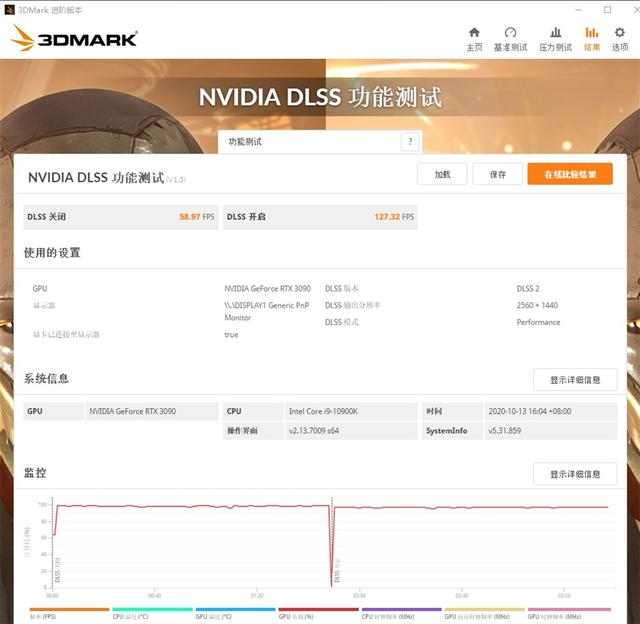Screen dimensions: 640x624
Task: Click the question mark help button
Action: (x=410, y=142)
